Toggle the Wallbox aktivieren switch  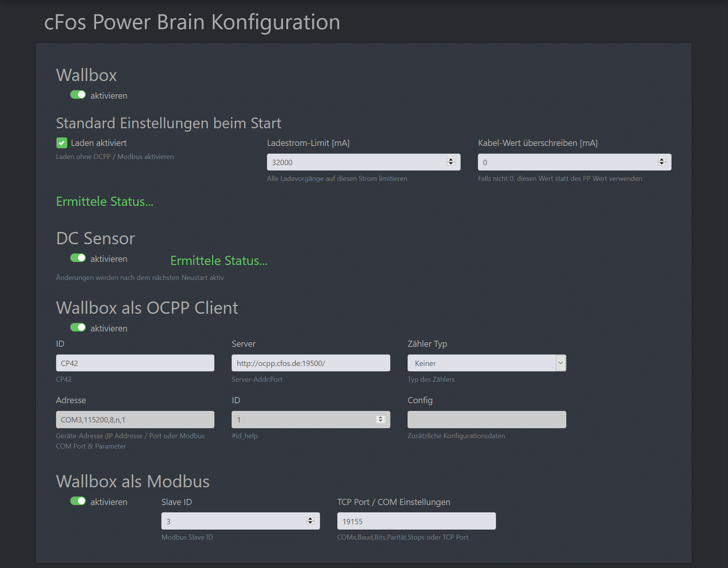tap(78, 95)
